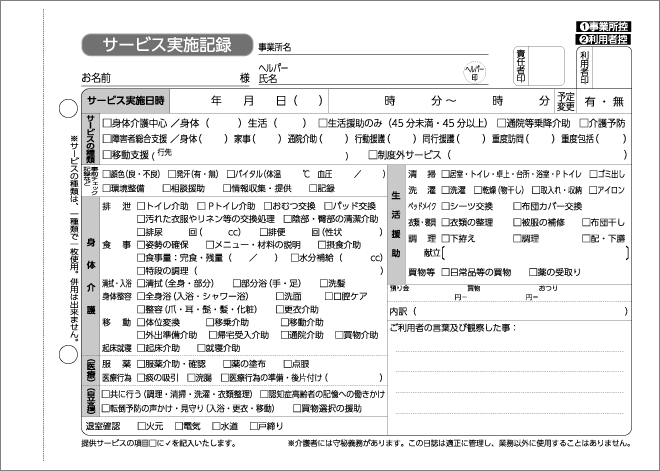Check the 布団カバー交換 checkbox

coord(517,206)
